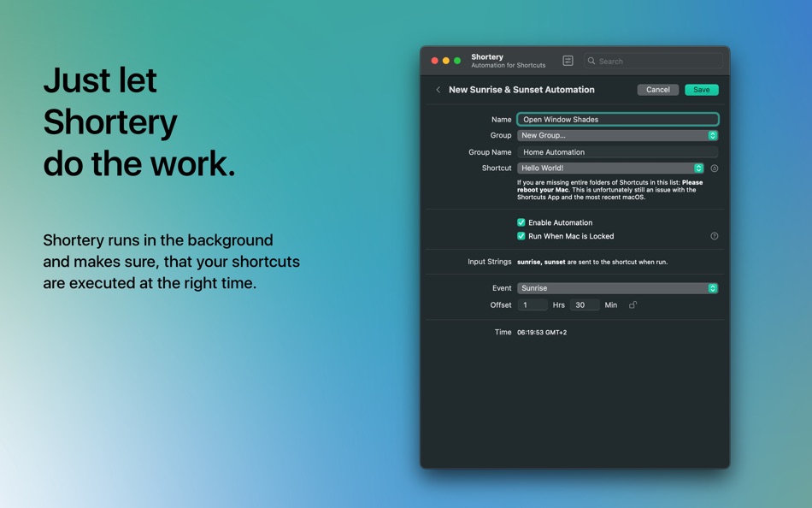
Task: Edit the offset Min field showing 30
Action: click(x=585, y=304)
